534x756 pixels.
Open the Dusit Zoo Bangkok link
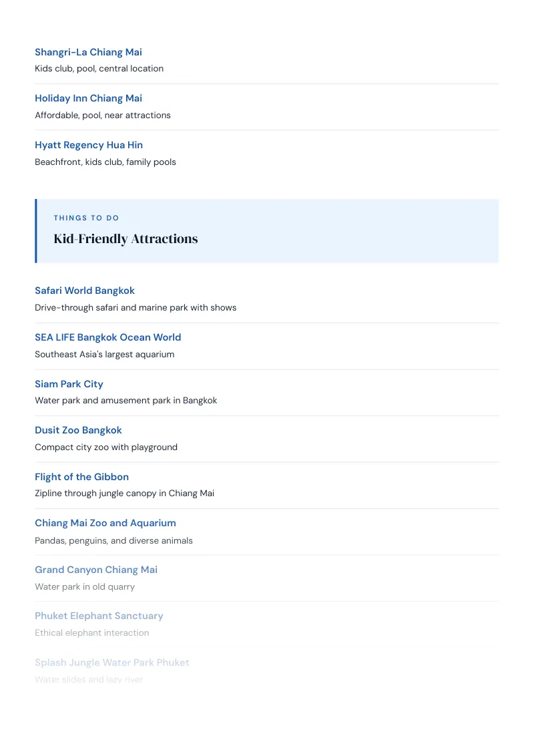78,430
